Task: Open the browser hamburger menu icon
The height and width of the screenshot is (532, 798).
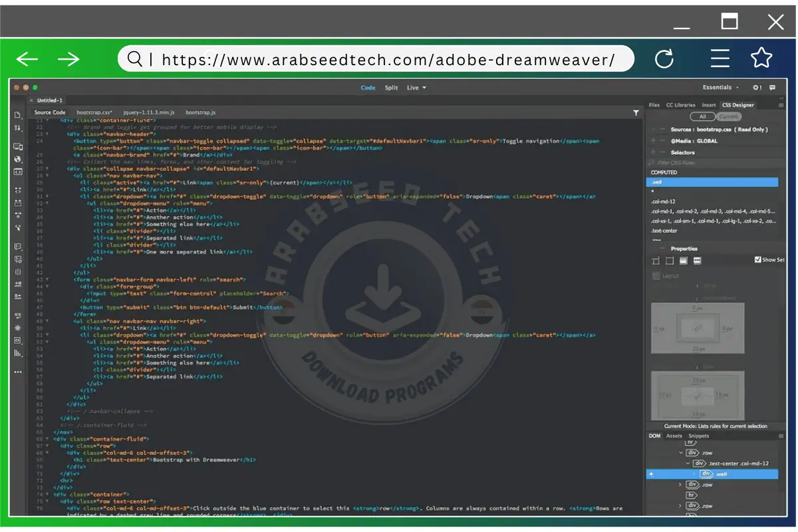Action: coord(720,59)
